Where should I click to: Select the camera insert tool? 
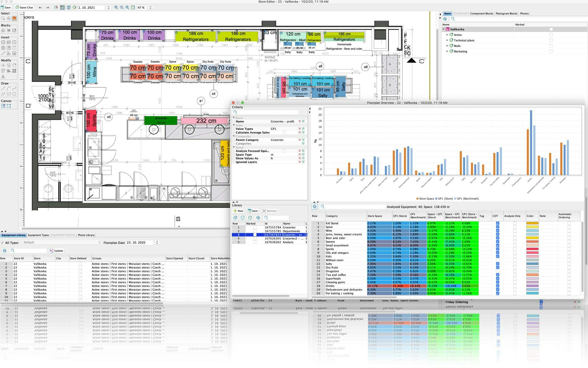pyautogui.click(x=3, y=48)
